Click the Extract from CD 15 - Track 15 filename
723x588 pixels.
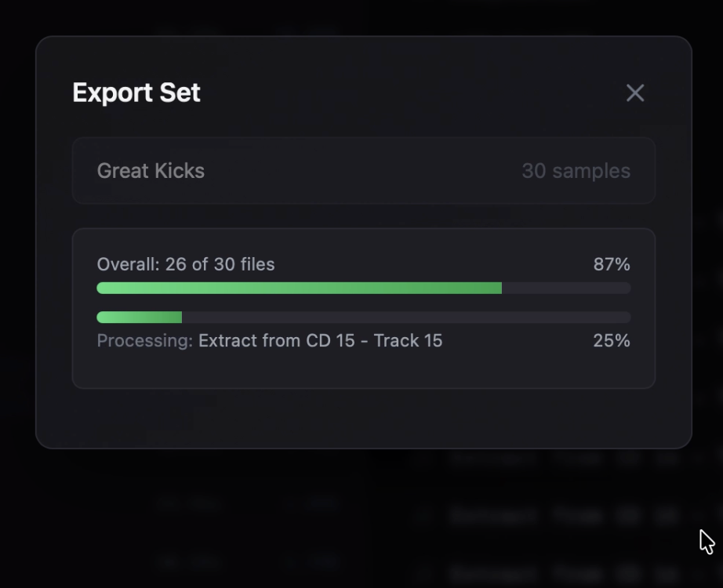coord(320,341)
